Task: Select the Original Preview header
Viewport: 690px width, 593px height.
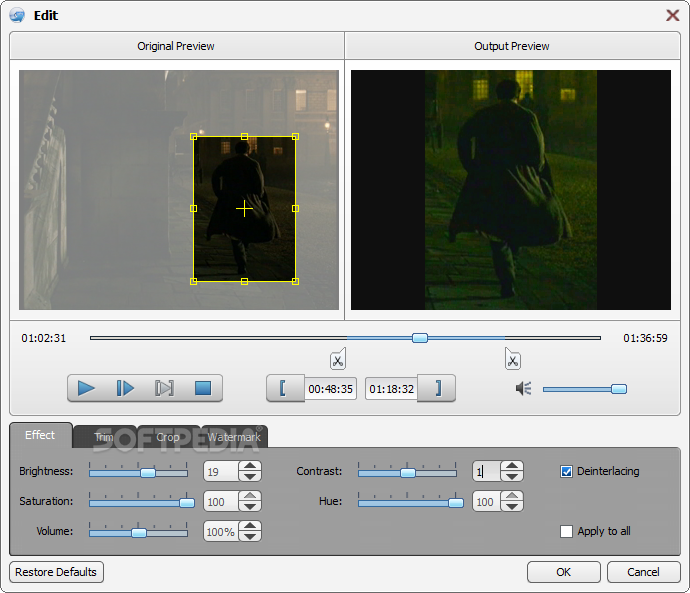Action: [176, 46]
